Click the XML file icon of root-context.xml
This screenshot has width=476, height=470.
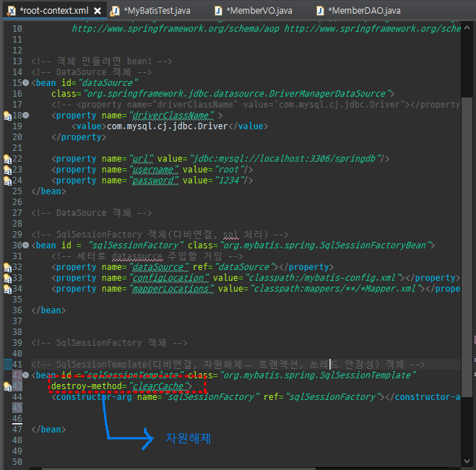click(11, 12)
